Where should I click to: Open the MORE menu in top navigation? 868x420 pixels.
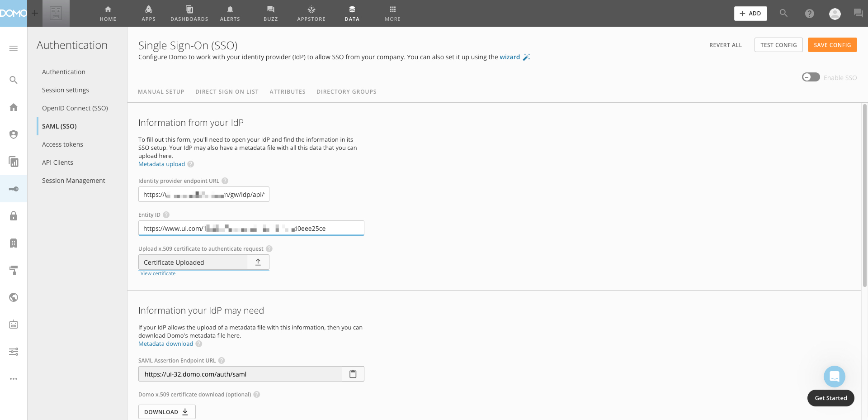tap(392, 13)
